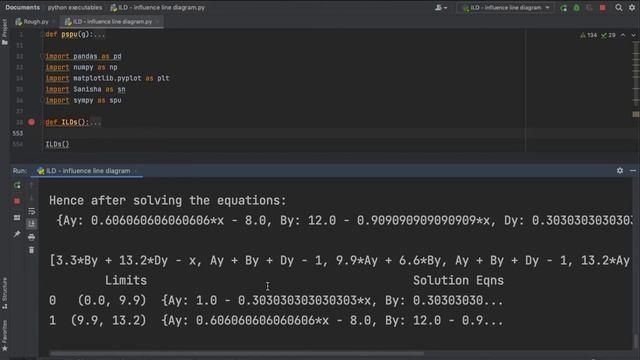Toggle soft-wrap in the console
Viewport: 640px width, 360px height.
[x=31, y=211]
